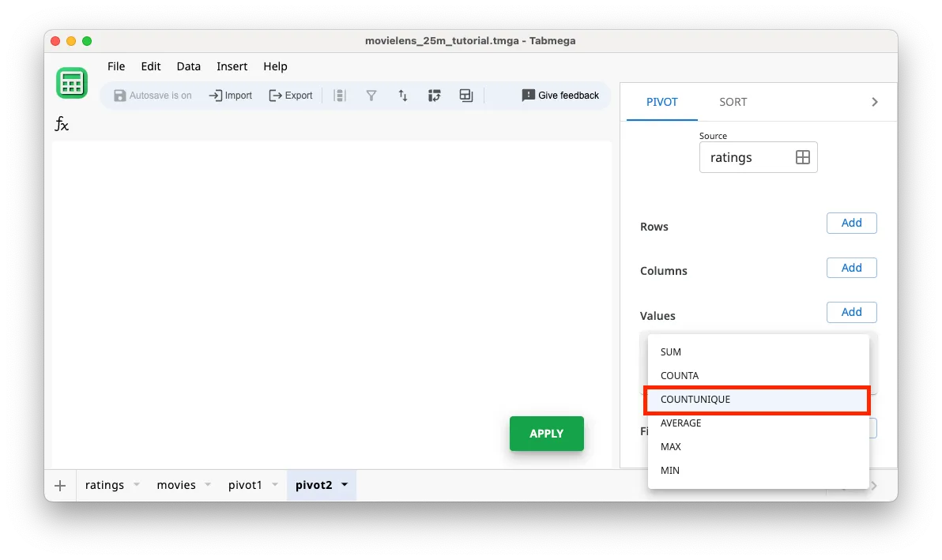The height and width of the screenshot is (560, 942).
Task: Open the ratings tab dropdown arrow
Action: 136,485
